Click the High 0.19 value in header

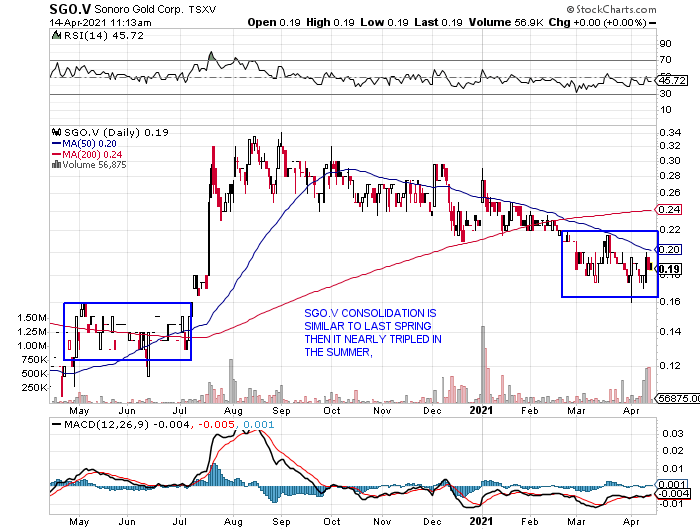[x=330, y=22]
